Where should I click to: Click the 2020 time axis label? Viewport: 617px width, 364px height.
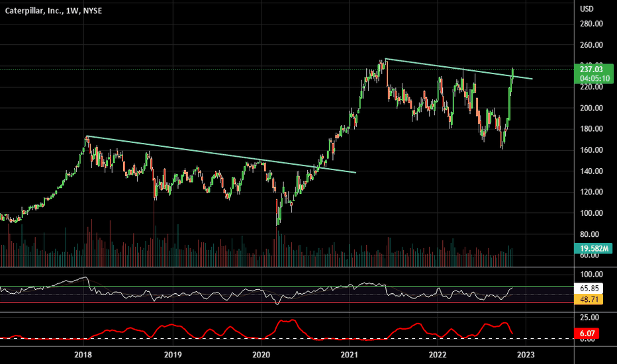261,355
